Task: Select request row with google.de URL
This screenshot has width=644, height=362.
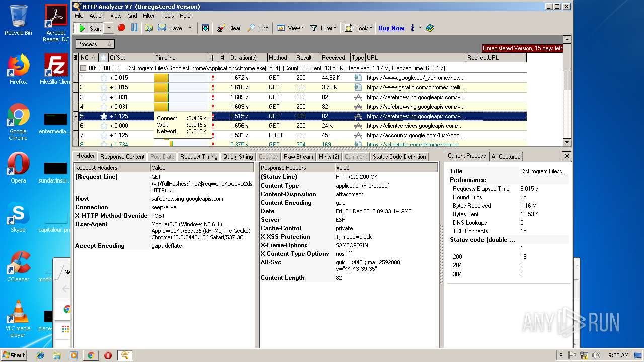Action: coord(302,78)
